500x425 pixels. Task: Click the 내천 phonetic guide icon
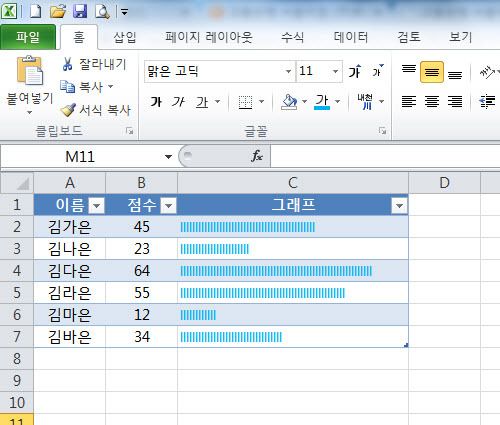pyautogui.click(x=365, y=101)
